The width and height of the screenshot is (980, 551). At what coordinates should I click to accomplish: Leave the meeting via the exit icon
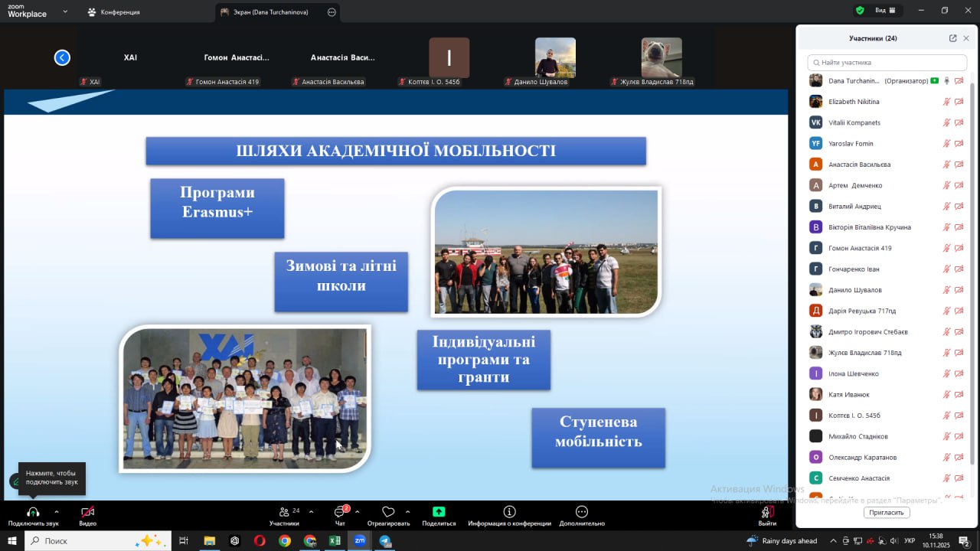coord(766,512)
